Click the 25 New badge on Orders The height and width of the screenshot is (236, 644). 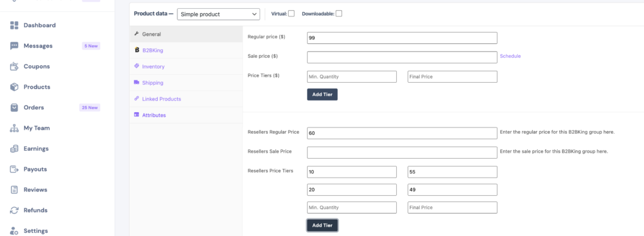coord(89,108)
